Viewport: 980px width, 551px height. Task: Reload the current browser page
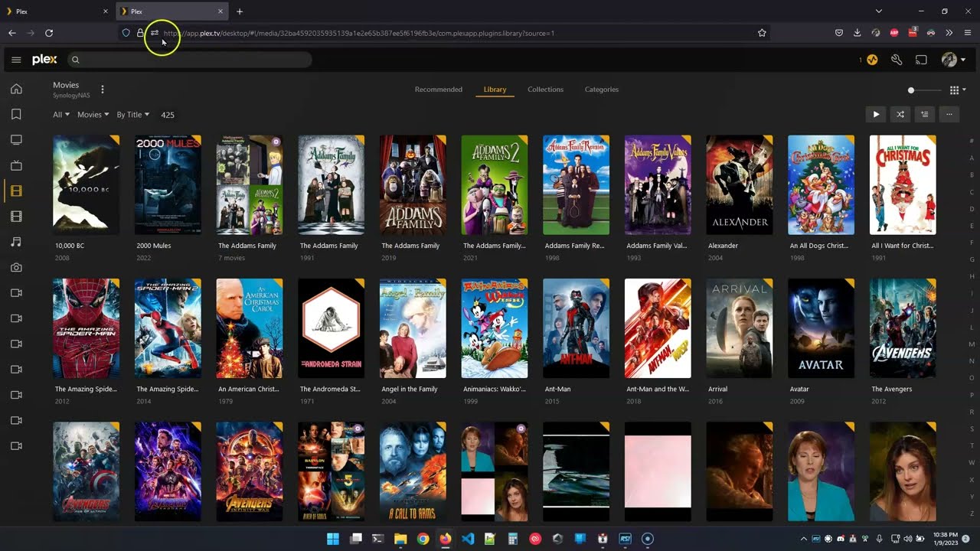click(49, 33)
